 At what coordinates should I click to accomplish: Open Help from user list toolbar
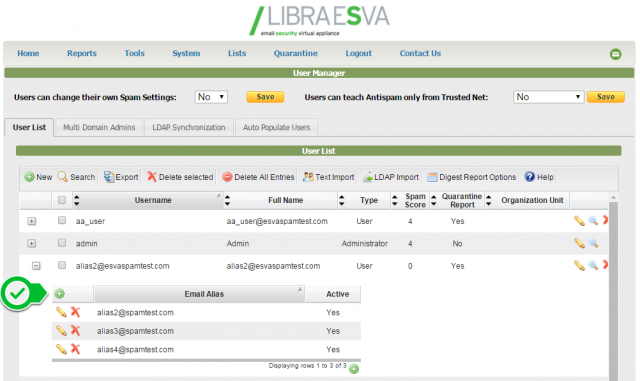(539, 177)
